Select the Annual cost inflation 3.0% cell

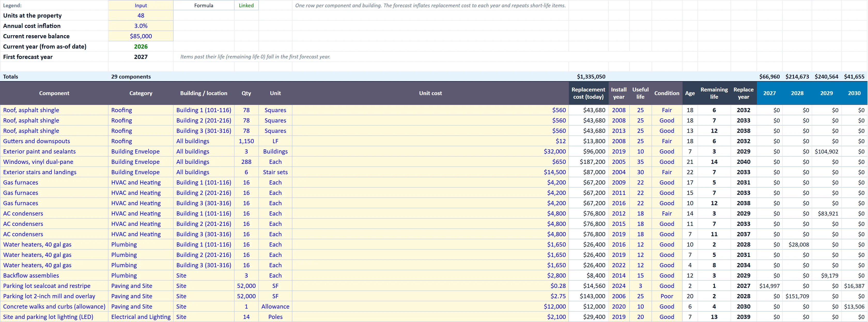tap(141, 26)
